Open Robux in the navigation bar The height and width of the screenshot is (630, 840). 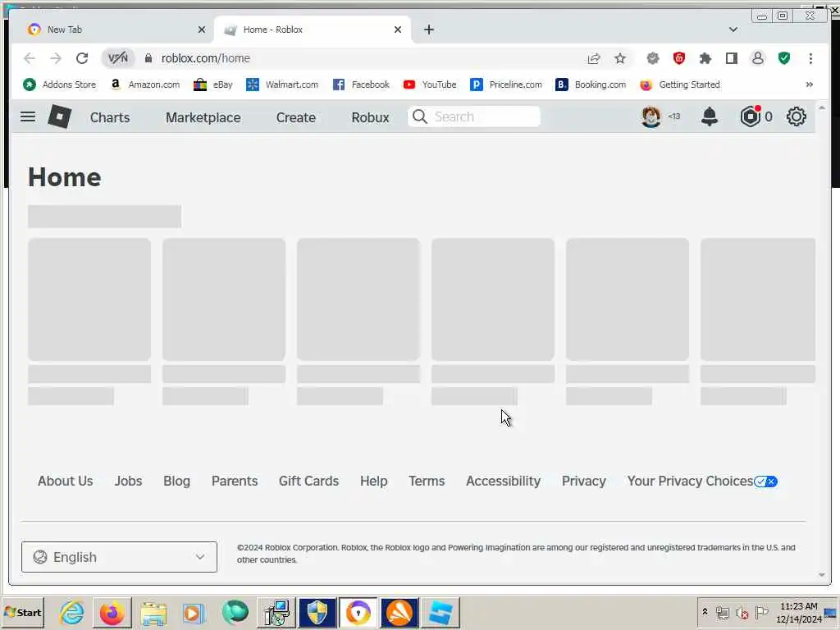pyautogui.click(x=370, y=117)
